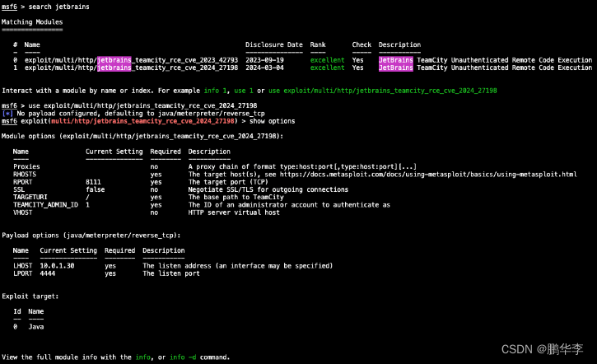The height and width of the screenshot is (364, 597).
Task: Click the 'RPORT' option name
Action: click(x=23, y=182)
